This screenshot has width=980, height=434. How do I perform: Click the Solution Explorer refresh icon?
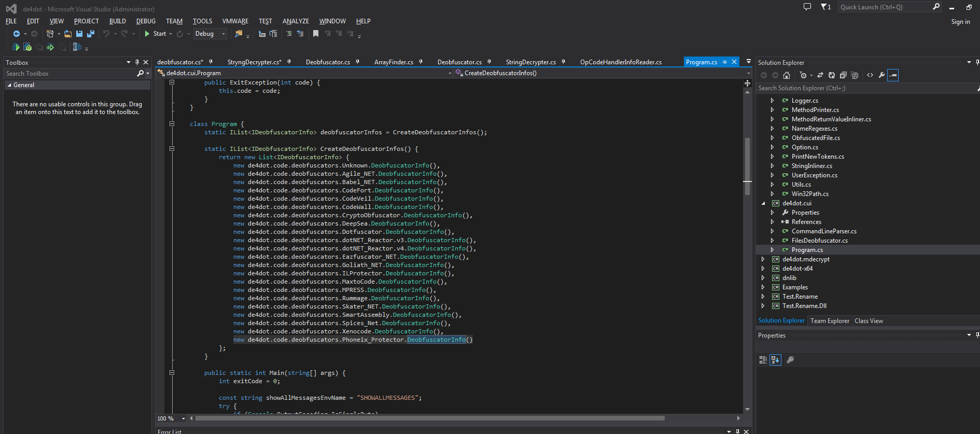point(832,75)
